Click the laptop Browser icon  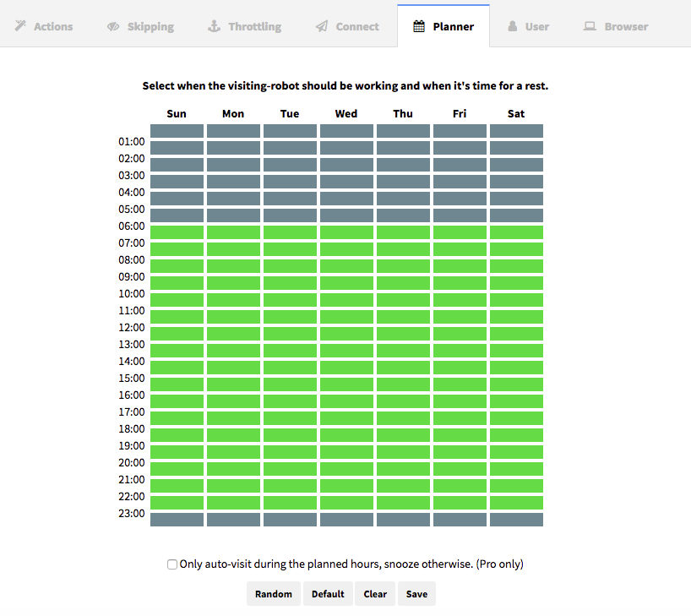[x=590, y=26]
